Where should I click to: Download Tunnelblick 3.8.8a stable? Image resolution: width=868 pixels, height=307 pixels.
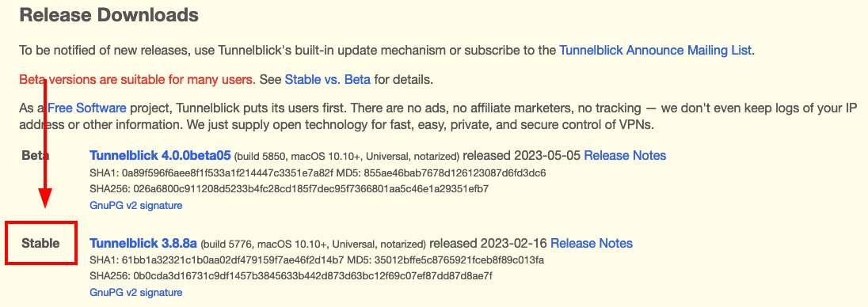[x=143, y=243]
